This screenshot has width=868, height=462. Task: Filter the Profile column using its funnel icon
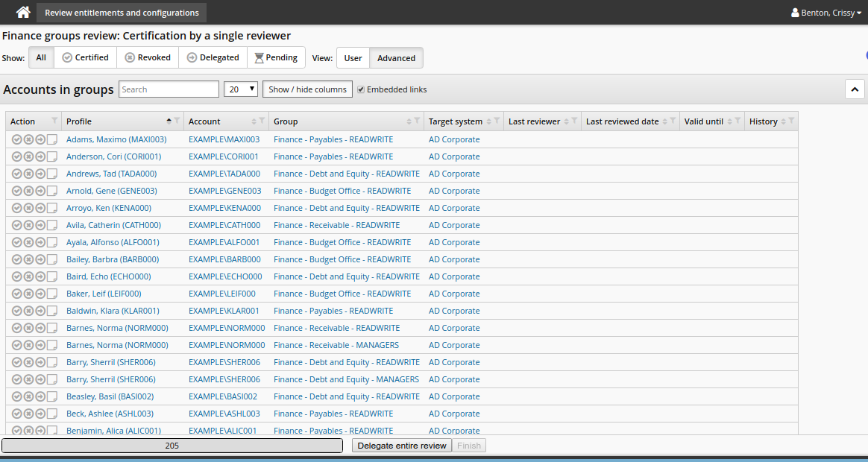click(x=177, y=121)
